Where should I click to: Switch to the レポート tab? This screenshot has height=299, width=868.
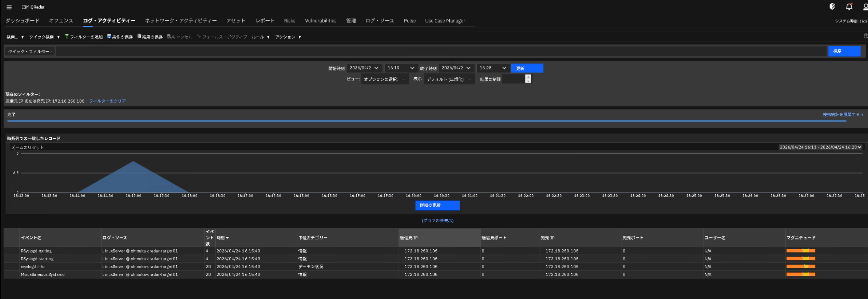click(x=265, y=21)
